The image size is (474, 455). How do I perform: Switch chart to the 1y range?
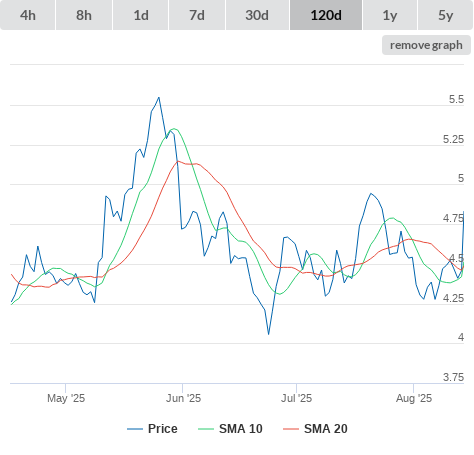pyautogui.click(x=390, y=15)
